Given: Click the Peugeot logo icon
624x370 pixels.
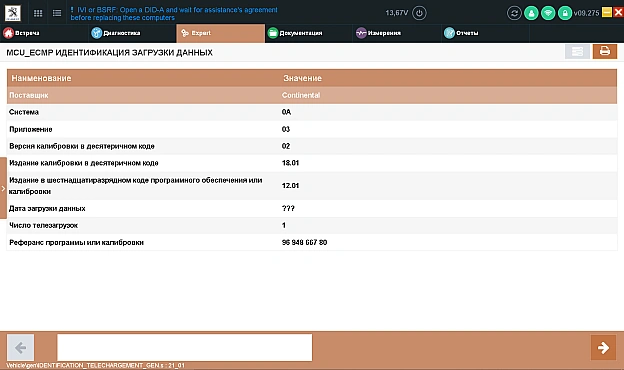Looking at the screenshot, I should point(12,13).
